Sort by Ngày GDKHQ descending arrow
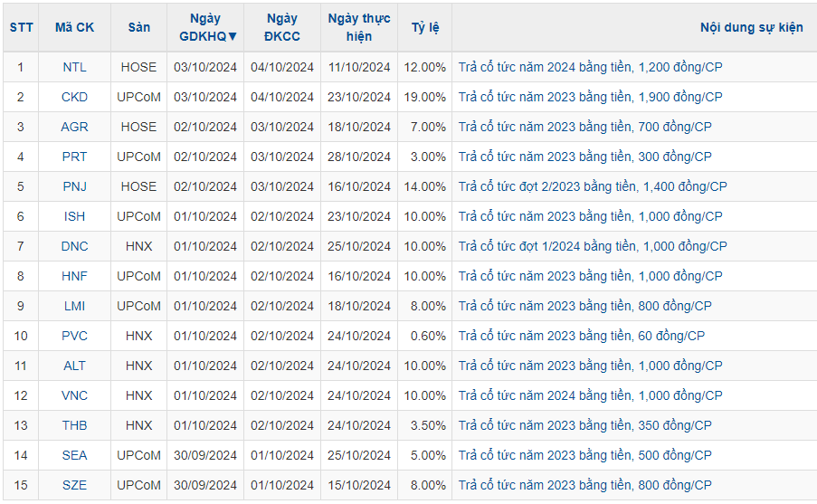This screenshot has height=504, width=817. click(233, 37)
